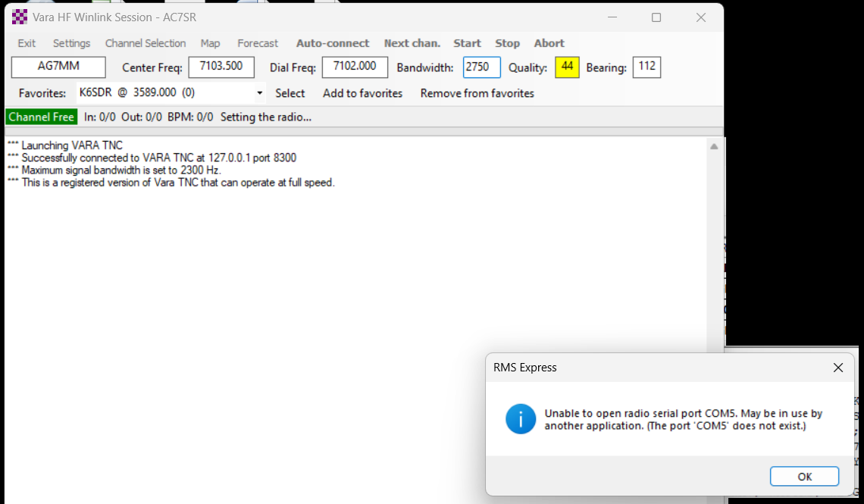Click Select next to Favorites
864x504 pixels.
pyautogui.click(x=290, y=93)
